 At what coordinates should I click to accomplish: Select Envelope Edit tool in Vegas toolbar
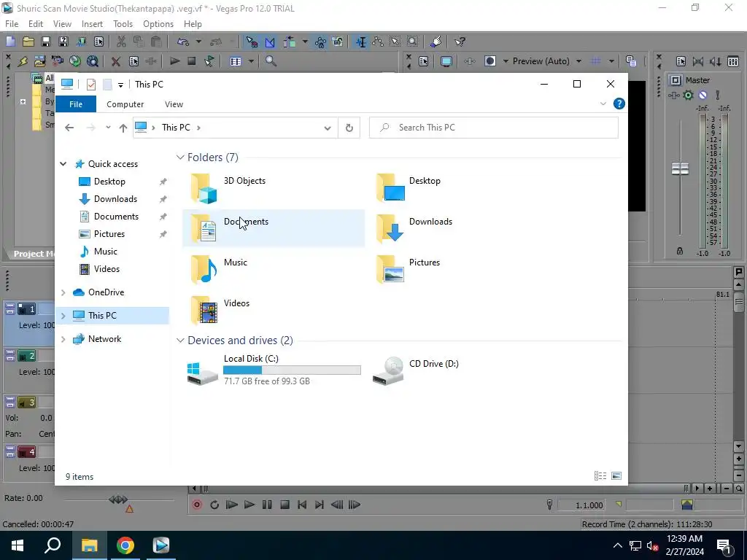[378, 42]
